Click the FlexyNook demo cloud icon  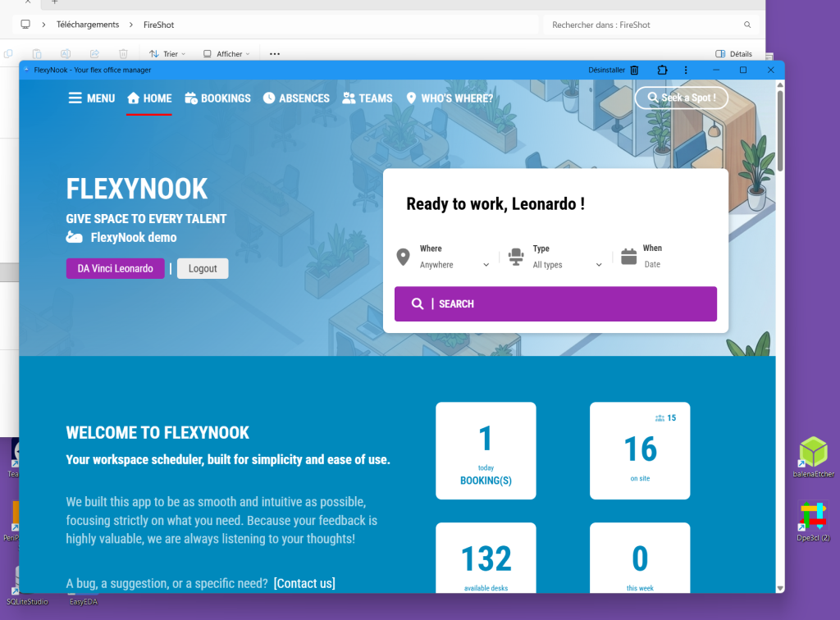tap(75, 237)
